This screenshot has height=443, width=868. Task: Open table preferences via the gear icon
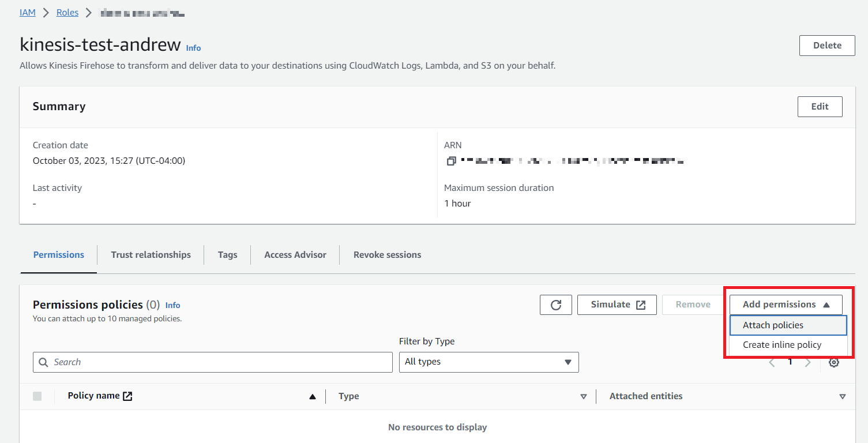834,362
